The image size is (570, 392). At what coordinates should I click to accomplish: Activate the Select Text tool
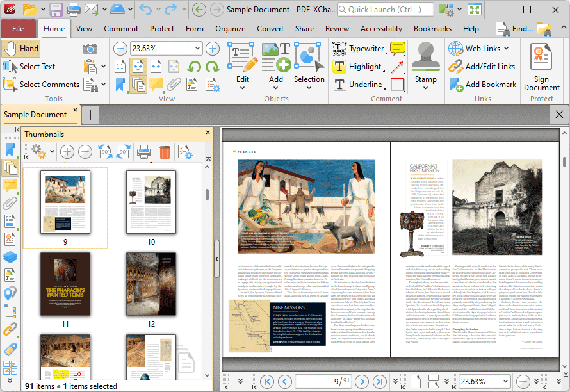(29, 67)
